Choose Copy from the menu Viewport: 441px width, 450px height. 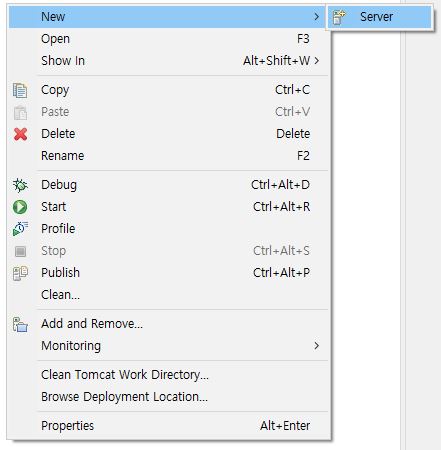170,90
